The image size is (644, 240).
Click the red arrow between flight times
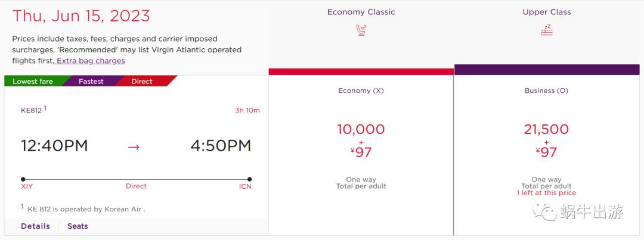point(134,147)
